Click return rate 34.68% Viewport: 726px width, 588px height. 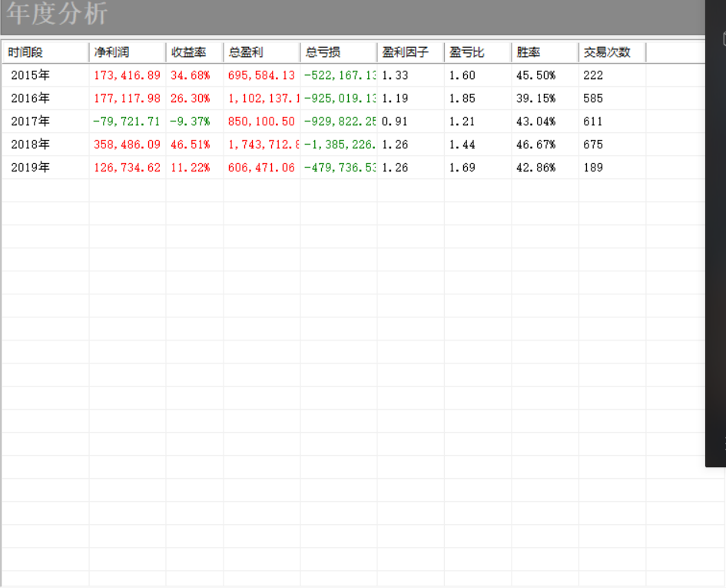click(x=191, y=75)
